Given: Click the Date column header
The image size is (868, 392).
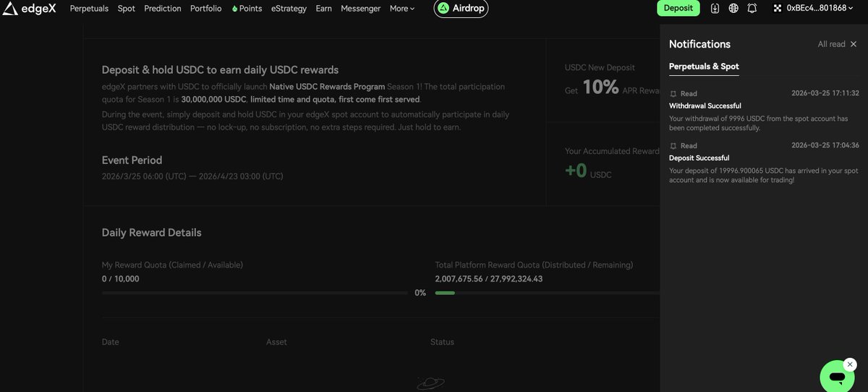Looking at the screenshot, I should (111, 341).
